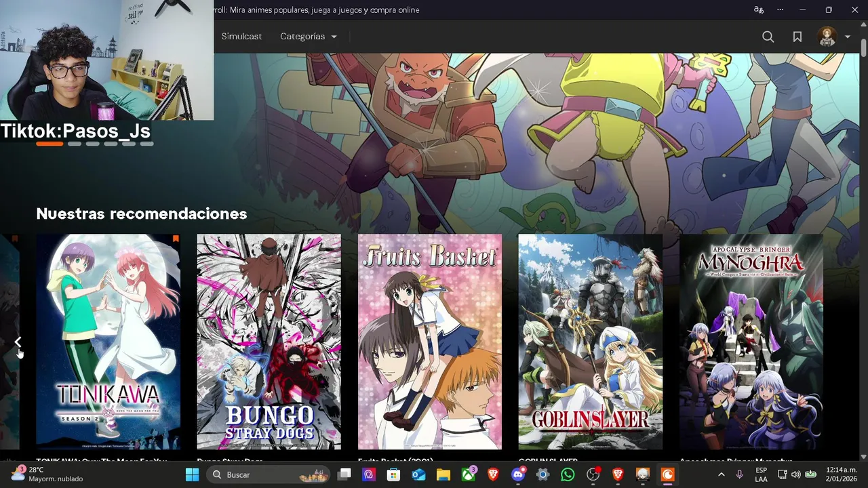This screenshot has width=868, height=488.
Task: Open Task View from the taskbar
Action: tap(344, 474)
